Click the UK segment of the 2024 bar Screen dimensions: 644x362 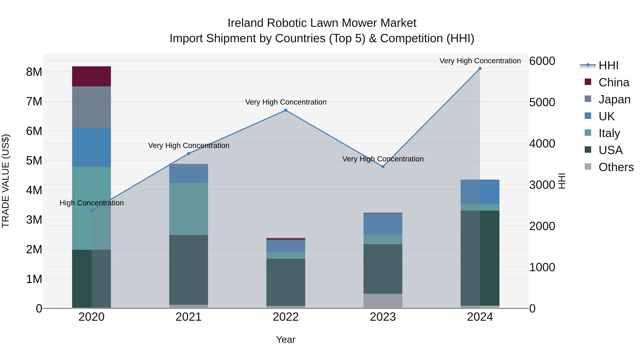(x=480, y=192)
